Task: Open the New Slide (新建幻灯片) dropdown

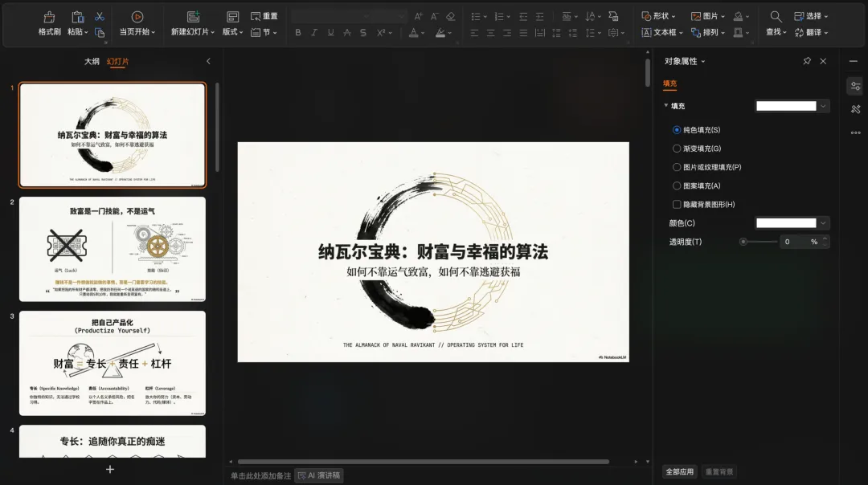Action: [212, 33]
